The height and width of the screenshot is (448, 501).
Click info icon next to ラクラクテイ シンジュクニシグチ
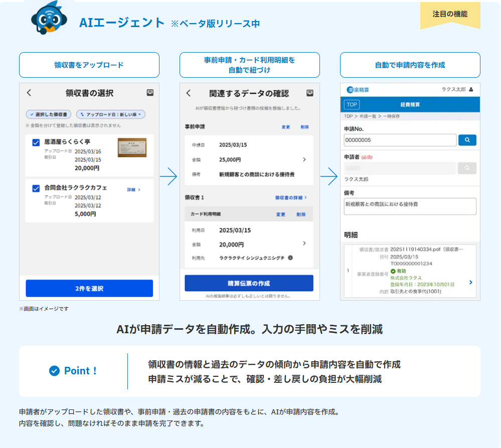point(290,258)
